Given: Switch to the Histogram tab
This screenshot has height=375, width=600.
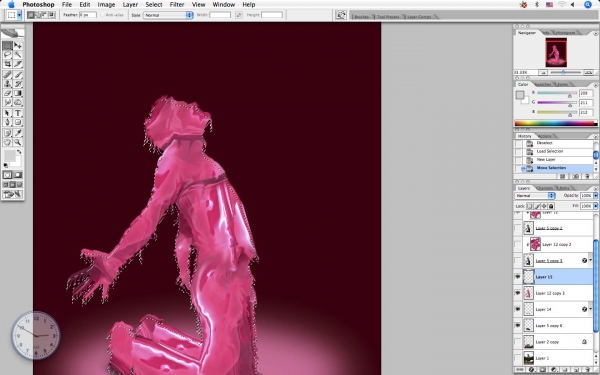Looking at the screenshot, I should (x=565, y=33).
